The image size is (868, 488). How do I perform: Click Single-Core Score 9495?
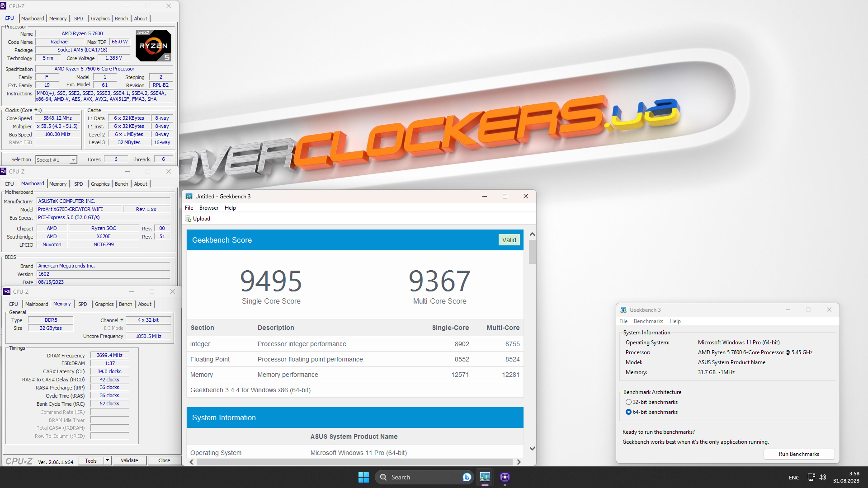(271, 281)
